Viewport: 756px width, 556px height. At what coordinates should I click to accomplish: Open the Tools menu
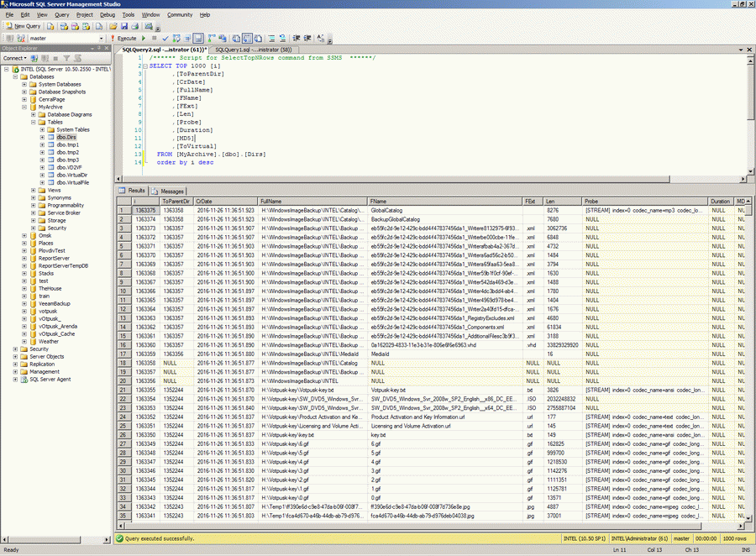[129, 15]
